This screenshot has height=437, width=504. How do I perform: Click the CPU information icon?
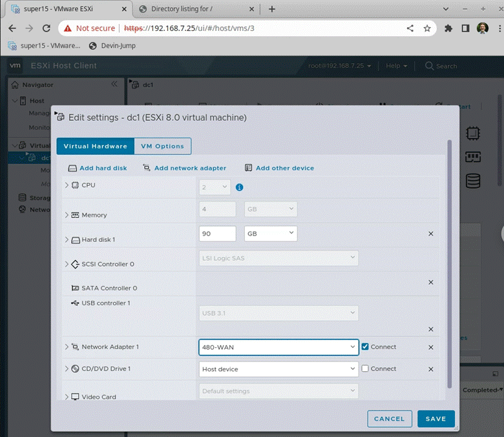coord(240,187)
